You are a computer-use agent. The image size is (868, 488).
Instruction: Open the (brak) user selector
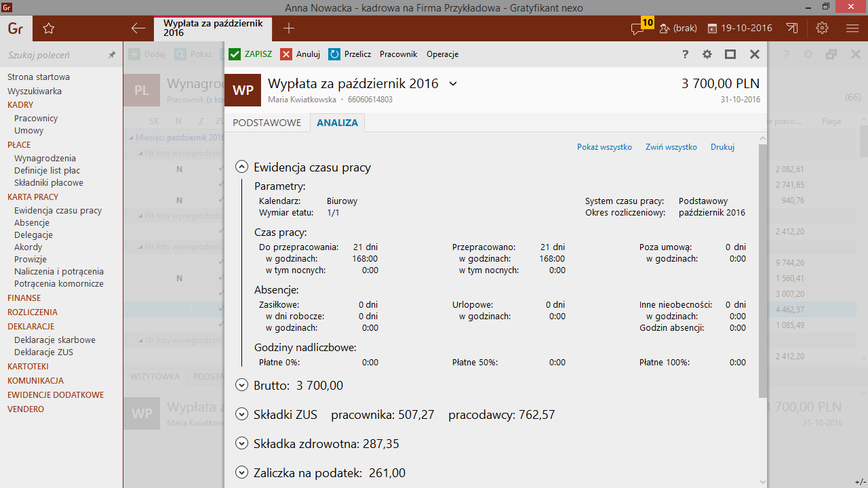coord(678,28)
